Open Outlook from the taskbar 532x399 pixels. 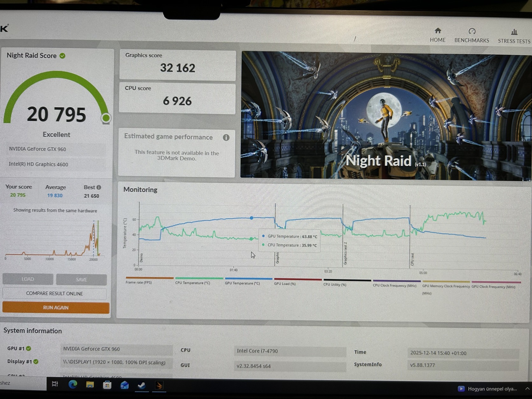click(x=124, y=385)
